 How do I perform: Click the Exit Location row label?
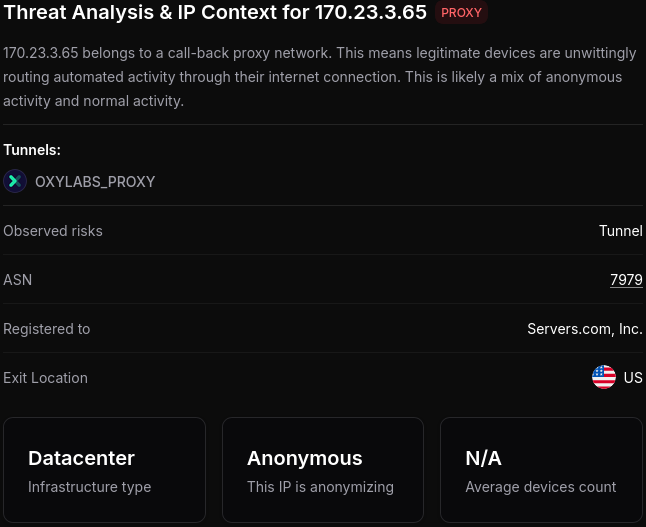[x=45, y=378]
